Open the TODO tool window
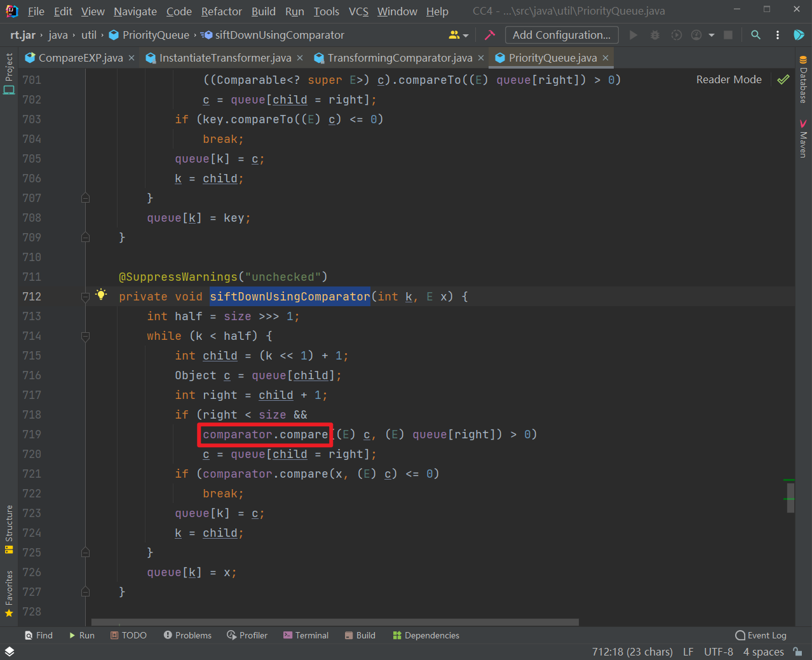This screenshot has width=812, height=660. coord(128,635)
